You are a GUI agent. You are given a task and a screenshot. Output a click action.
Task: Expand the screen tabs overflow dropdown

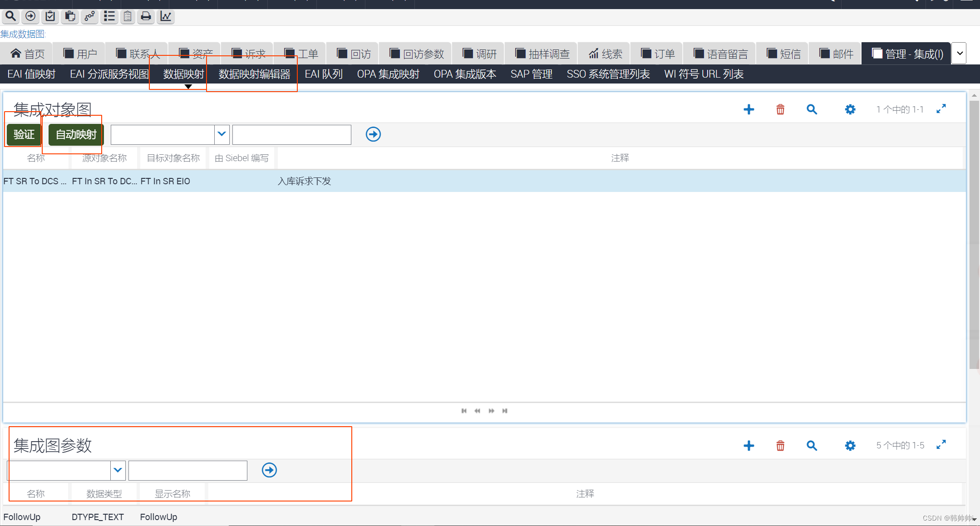960,54
